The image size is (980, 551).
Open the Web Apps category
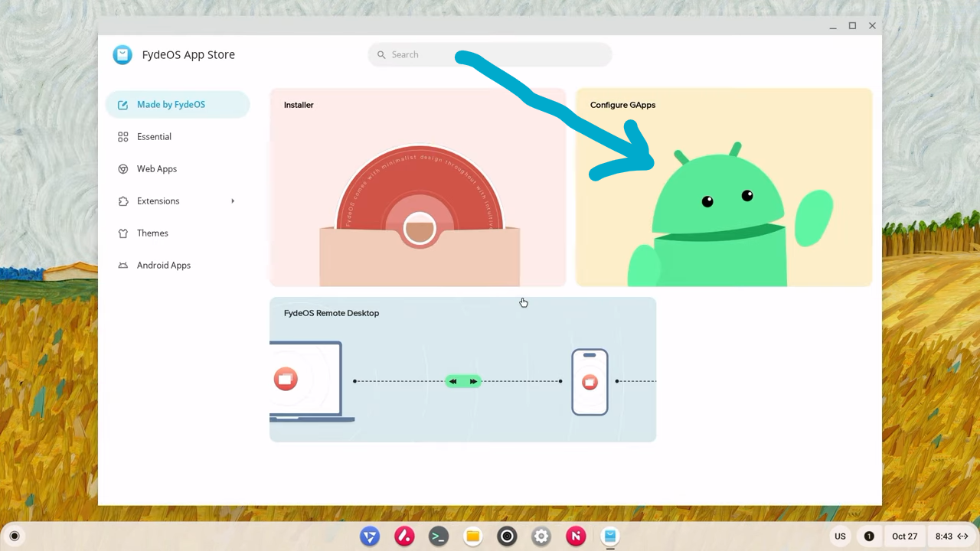[x=157, y=169]
